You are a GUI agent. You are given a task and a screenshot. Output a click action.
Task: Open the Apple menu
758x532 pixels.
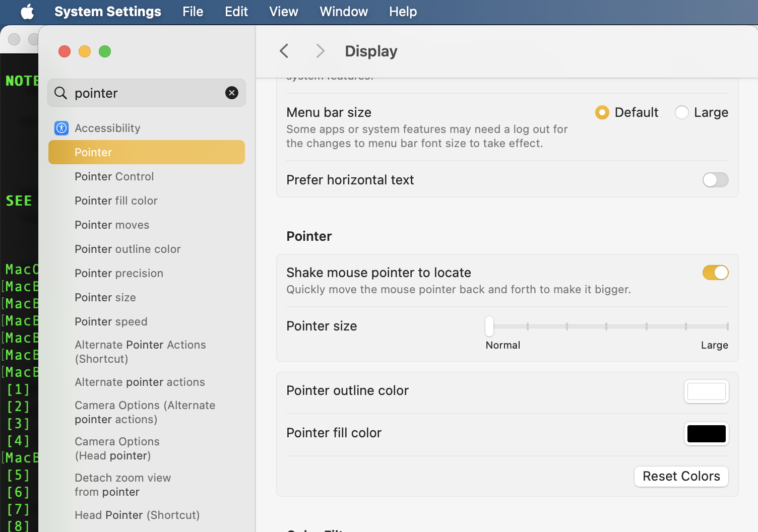coord(27,12)
